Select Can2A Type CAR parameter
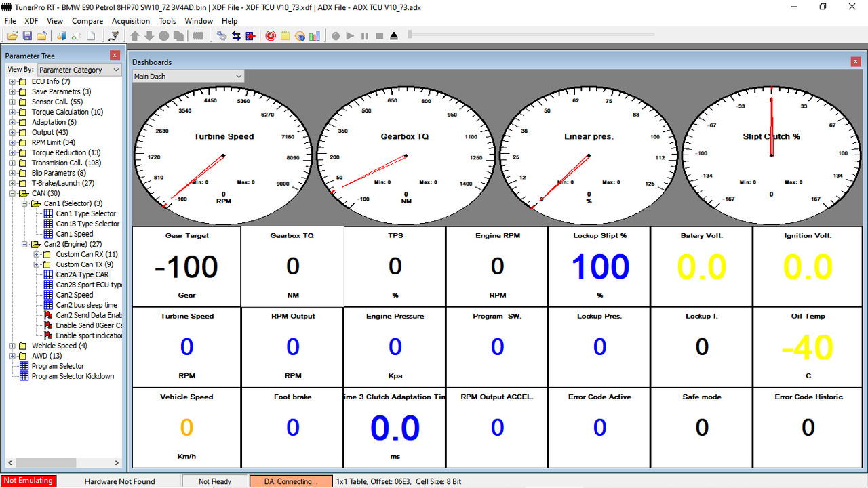Image resolution: width=868 pixels, height=488 pixels. (x=82, y=274)
